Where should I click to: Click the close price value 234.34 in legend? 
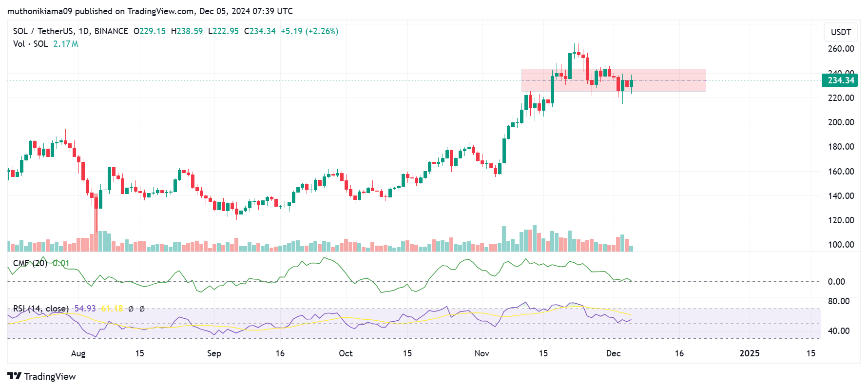click(x=263, y=31)
